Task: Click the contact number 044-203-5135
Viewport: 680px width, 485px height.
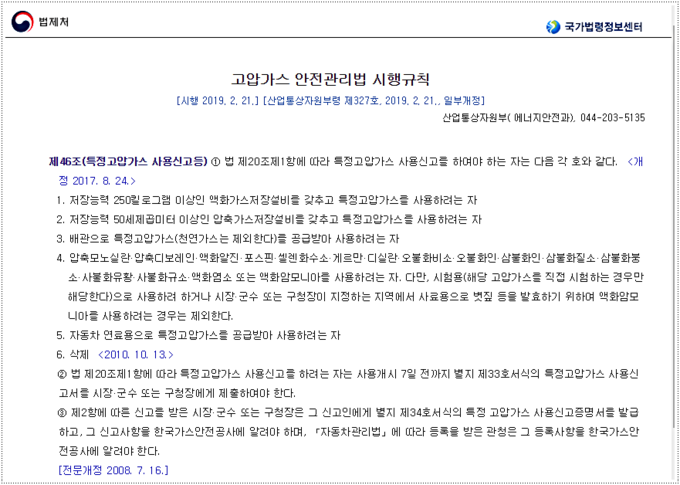Action: 612,117
